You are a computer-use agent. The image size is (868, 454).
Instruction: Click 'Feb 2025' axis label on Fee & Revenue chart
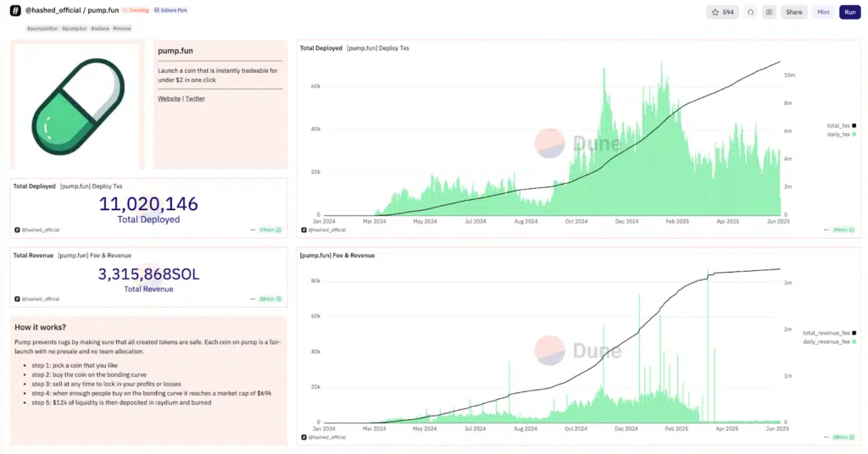(676, 429)
